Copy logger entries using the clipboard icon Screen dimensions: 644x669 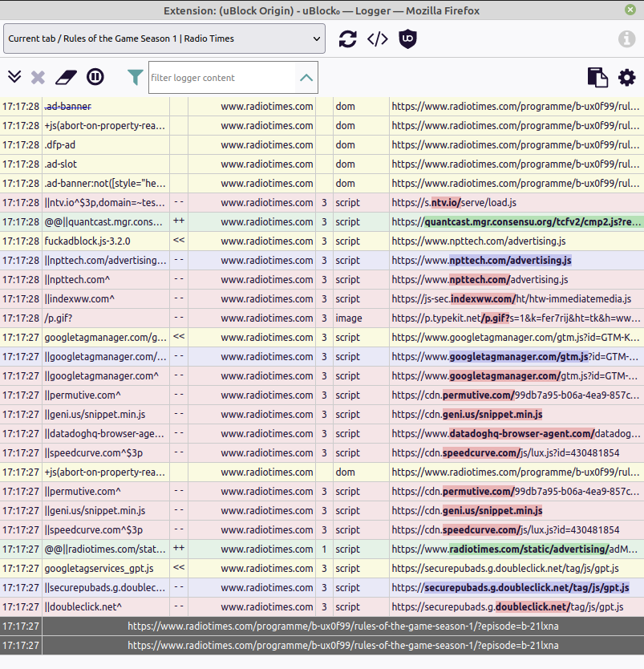point(597,77)
